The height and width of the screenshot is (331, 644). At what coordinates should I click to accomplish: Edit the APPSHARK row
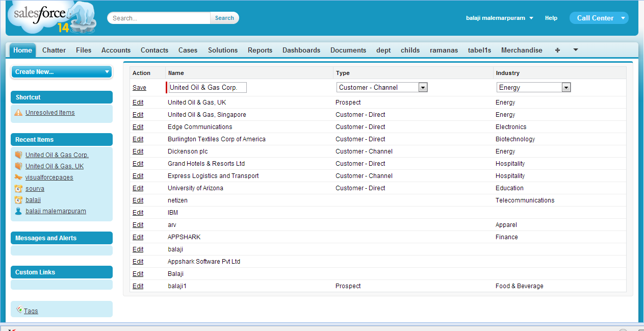pos(138,237)
